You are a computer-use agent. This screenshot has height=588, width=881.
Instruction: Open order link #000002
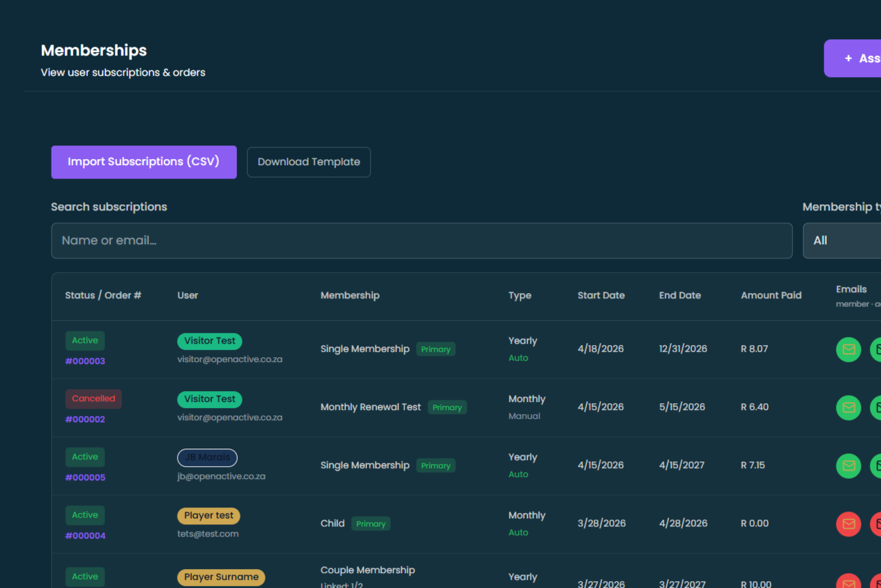(85, 420)
